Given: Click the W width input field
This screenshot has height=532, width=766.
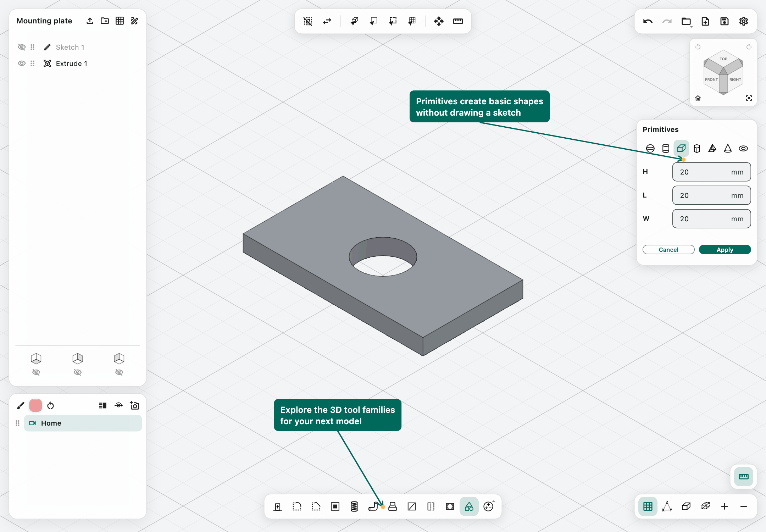Looking at the screenshot, I should [711, 219].
